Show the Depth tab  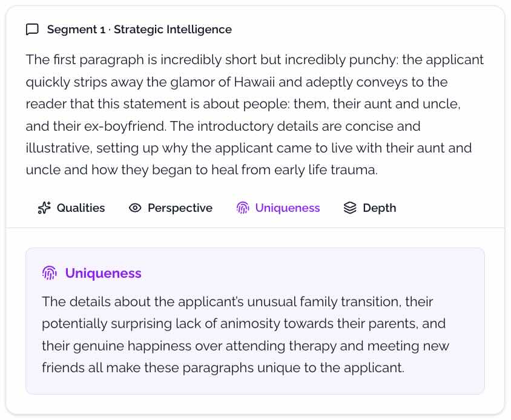point(379,208)
